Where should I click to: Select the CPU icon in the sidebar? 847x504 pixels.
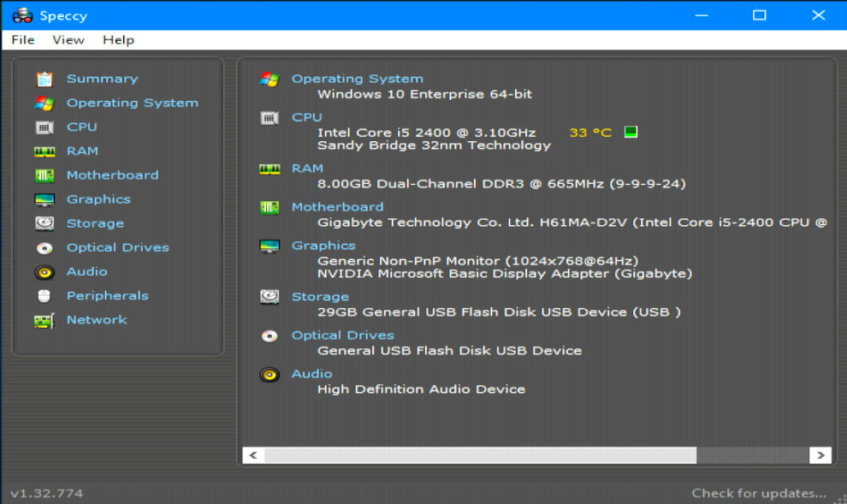(x=43, y=127)
